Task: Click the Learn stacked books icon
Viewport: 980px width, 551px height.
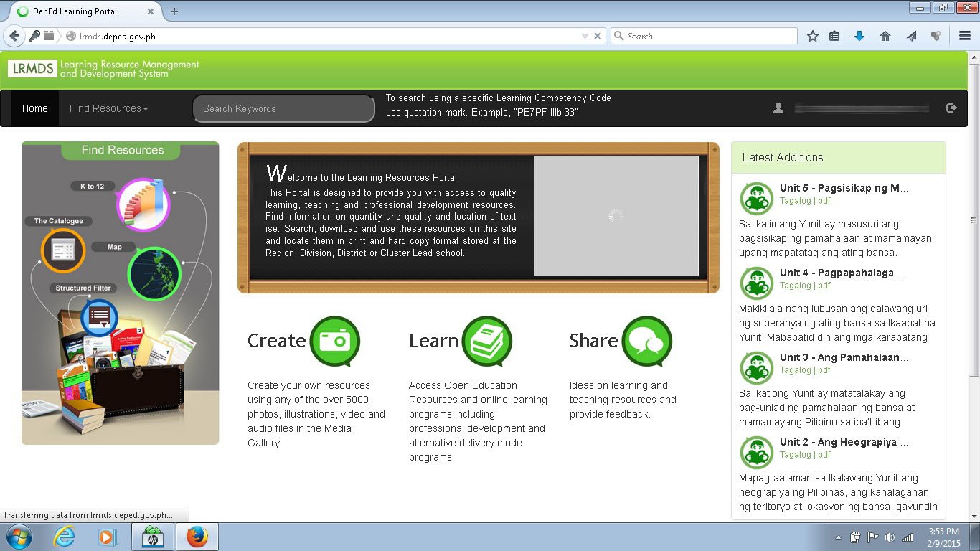Action: click(487, 341)
